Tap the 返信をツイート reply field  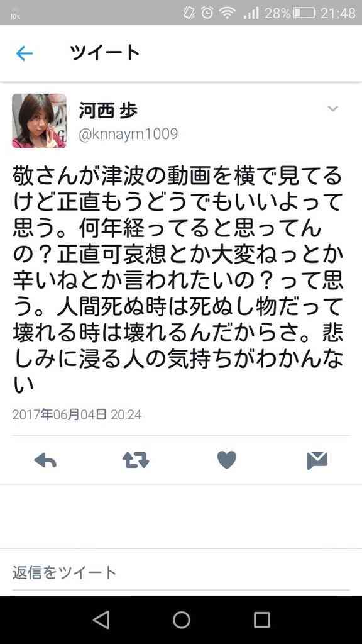(181, 572)
